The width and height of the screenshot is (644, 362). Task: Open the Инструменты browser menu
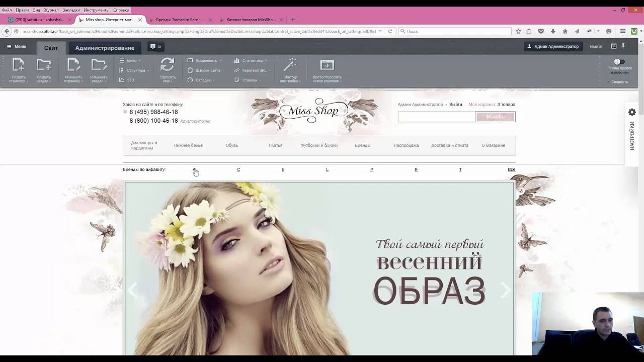(x=97, y=10)
